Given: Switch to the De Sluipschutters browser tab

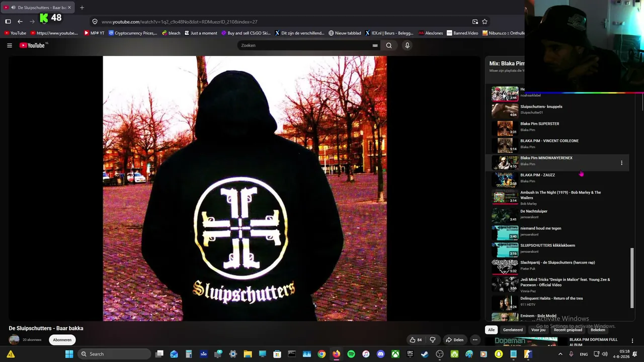Looking at the screenshot, I should 38,8.
